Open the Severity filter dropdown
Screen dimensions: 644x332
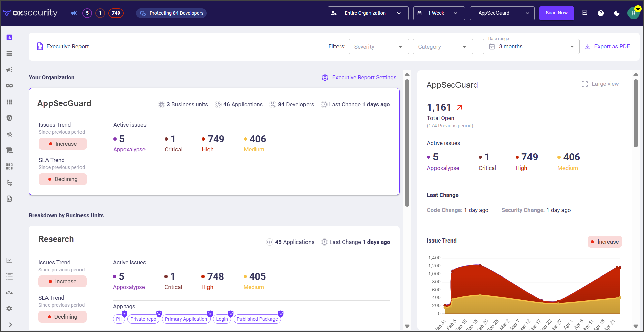coord(379,47)
